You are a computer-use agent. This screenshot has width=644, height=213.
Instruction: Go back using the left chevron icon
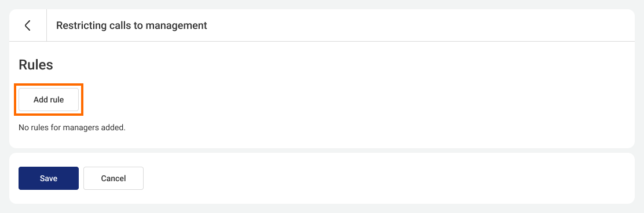tap(28, 25)
